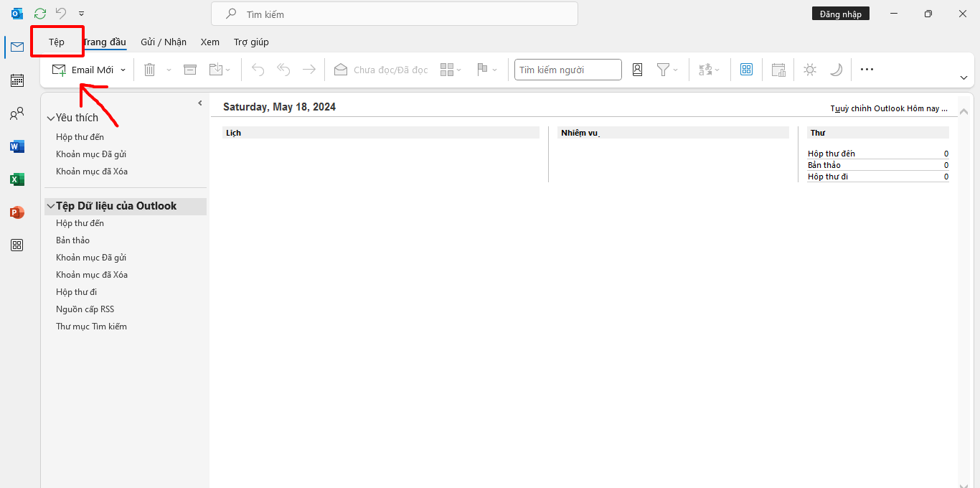Viewport: 980px width, 488px height.
Task: Open the People contacts icon in sidebar
Action: point(17,113)
